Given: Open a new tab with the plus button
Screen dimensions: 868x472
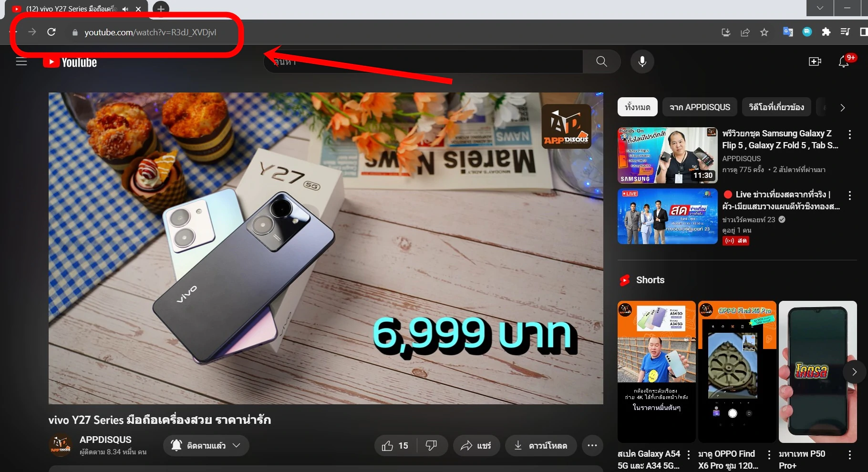Looking at the screenshot, I should tap(161, 9).
